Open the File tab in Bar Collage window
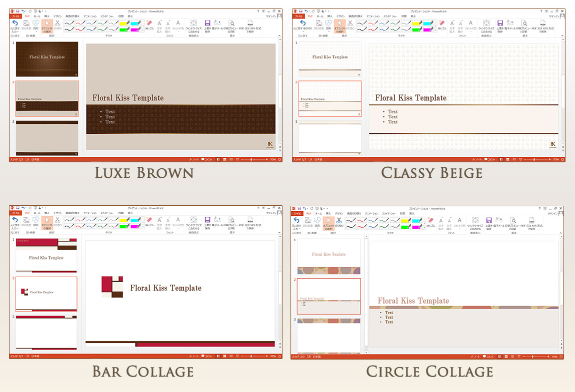The height and width of the screenshot is (392, 575). [16, 213]
